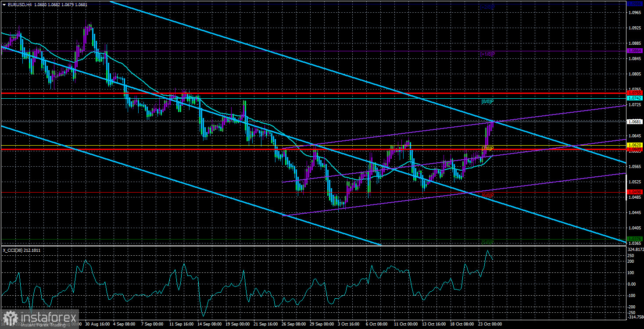
Task: Click the 1.0405 price scale value
Action: pos(635,228)
